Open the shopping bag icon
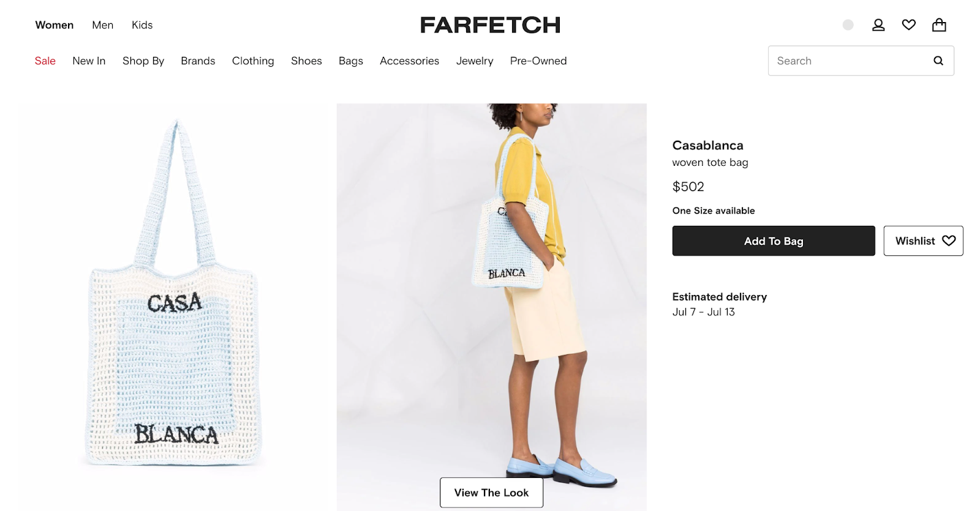This screenshot has height=511, width=980. [939, 25]
